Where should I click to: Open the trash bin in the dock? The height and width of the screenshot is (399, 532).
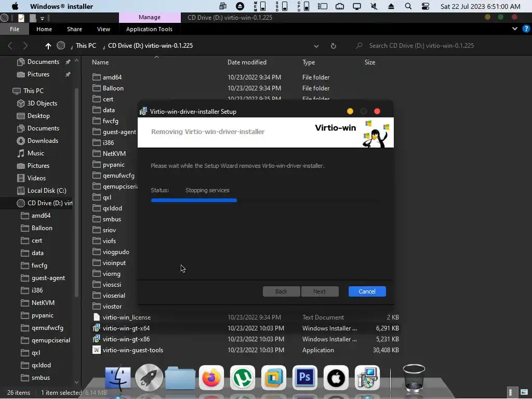coord(414,377)
